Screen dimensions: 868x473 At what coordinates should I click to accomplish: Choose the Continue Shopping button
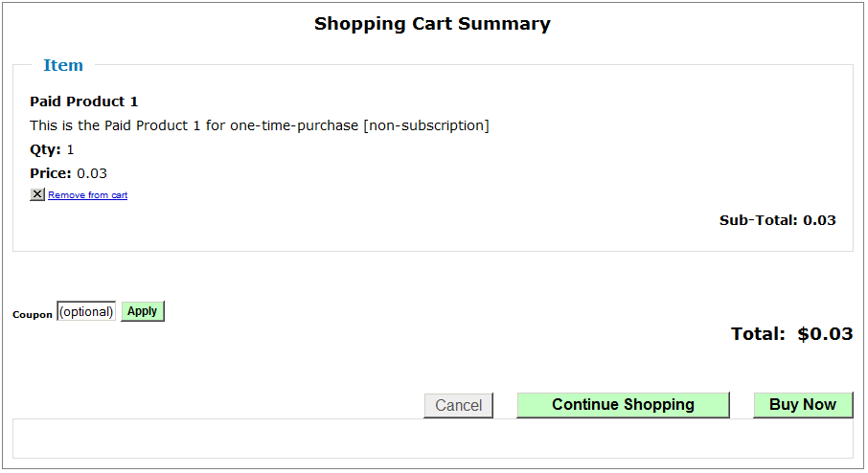tap(623, 404)
